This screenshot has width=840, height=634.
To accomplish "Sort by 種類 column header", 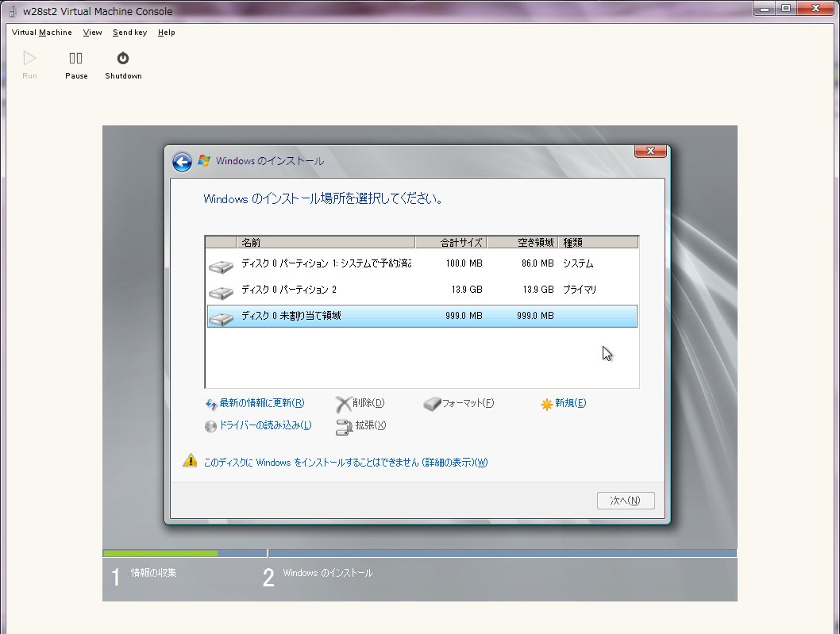I will [599, 243].
